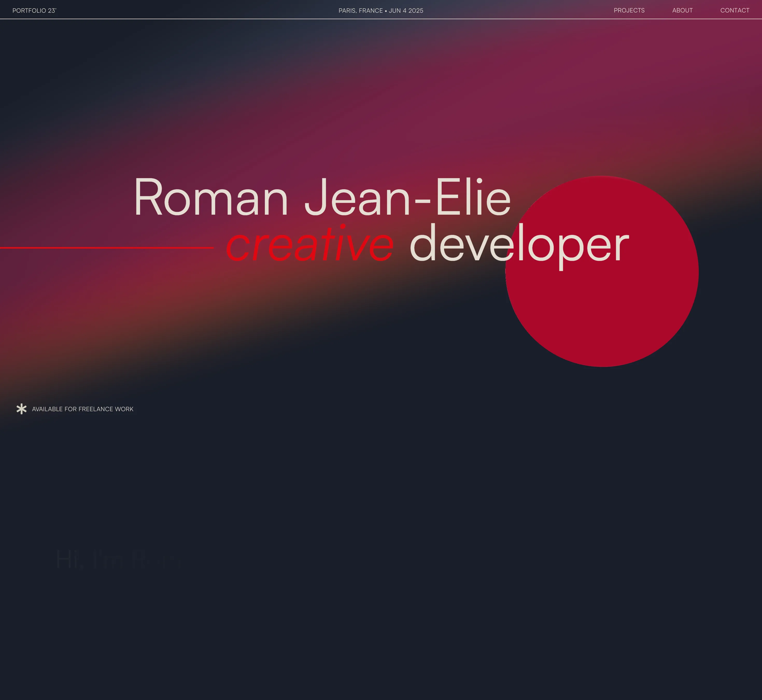Click the hyphen in Jean-Elie

point(422,201)
